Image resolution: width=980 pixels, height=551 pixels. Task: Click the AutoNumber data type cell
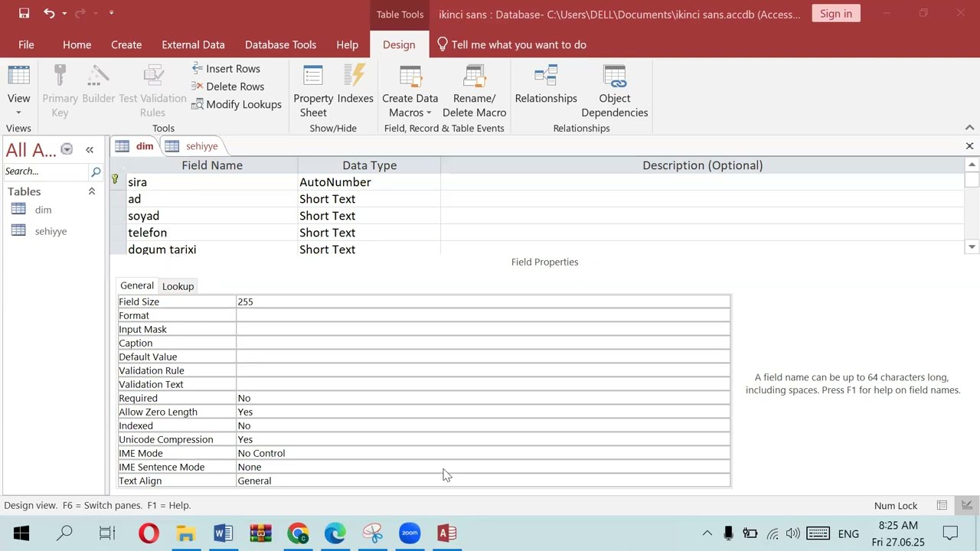pos(369,182)
